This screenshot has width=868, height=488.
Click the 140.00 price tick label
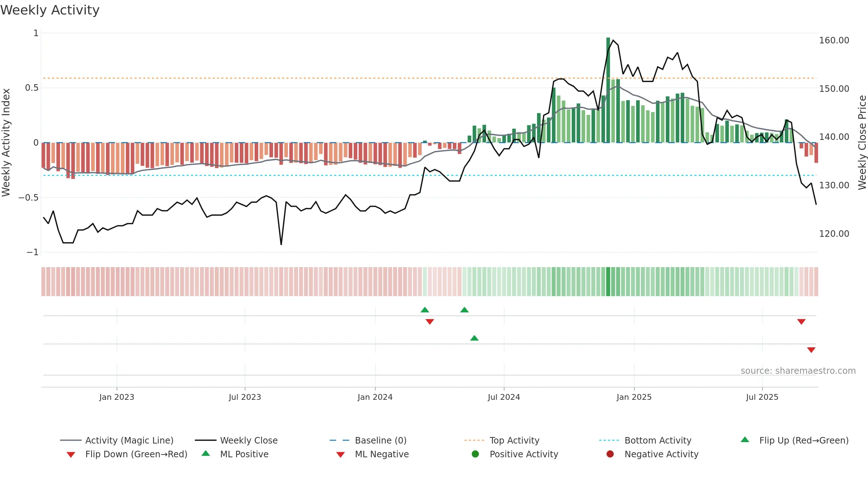(x=834, y=137)
